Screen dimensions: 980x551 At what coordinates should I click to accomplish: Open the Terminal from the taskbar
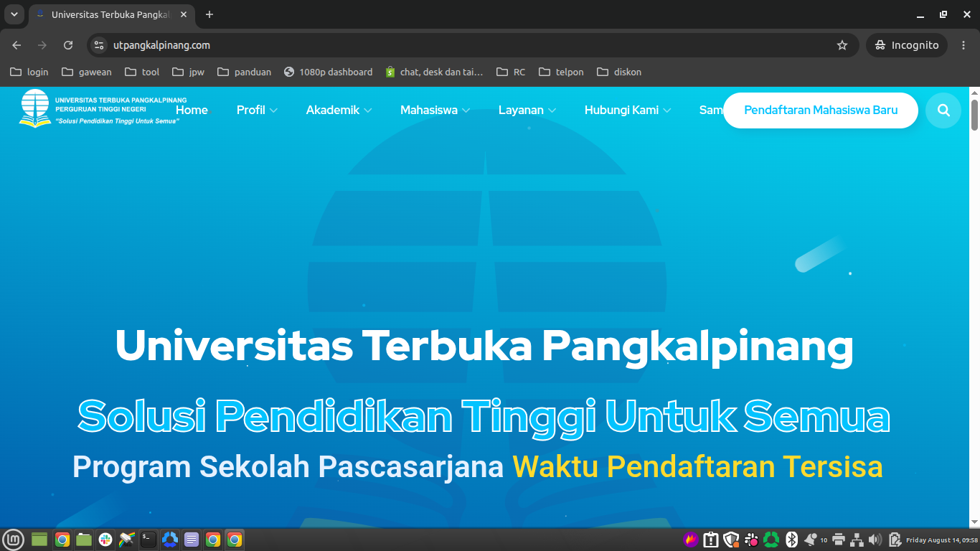tap(149, 540)
